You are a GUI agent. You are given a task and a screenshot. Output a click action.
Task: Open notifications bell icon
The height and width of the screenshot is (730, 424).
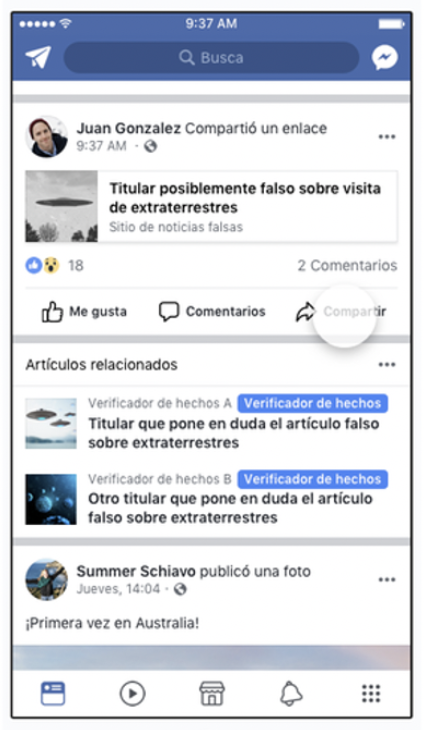click(291, 693)
